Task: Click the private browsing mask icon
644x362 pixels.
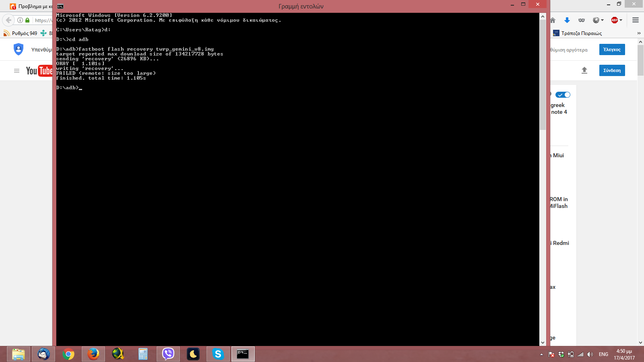Action: coord(582,20)
